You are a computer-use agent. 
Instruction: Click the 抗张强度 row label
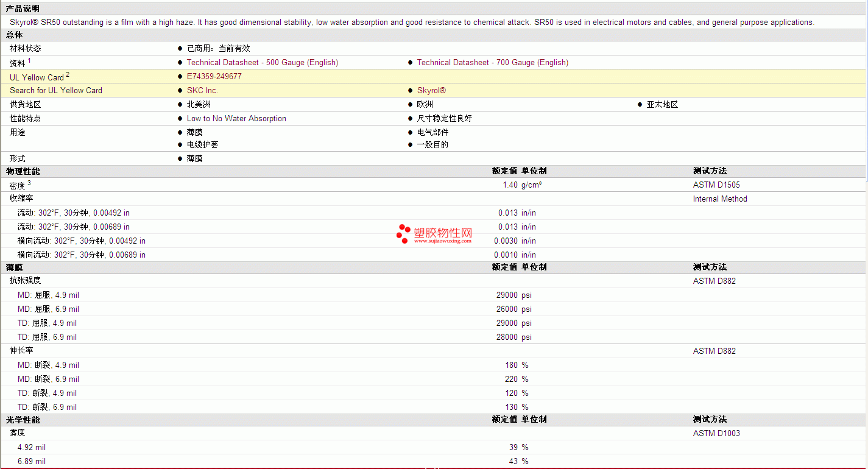[x=26, y=281]
